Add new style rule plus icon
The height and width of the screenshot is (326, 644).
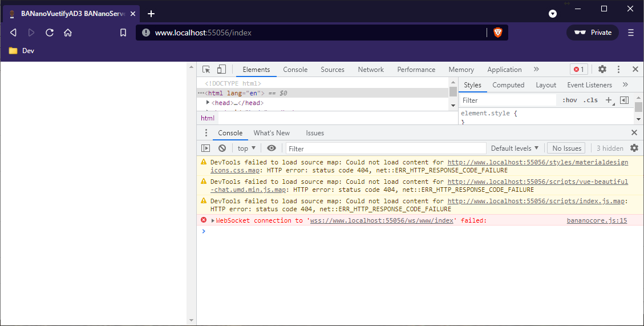(609, 100)
